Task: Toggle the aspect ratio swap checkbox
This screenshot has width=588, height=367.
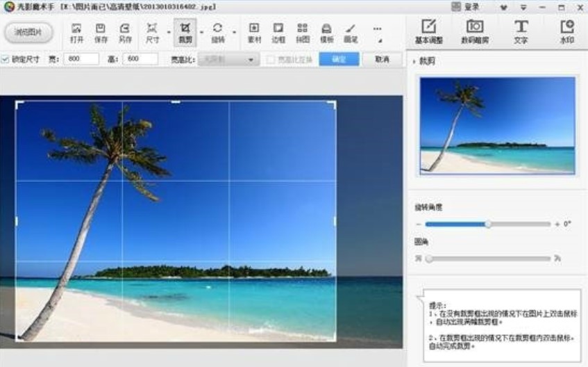Action: coord(271,60)
